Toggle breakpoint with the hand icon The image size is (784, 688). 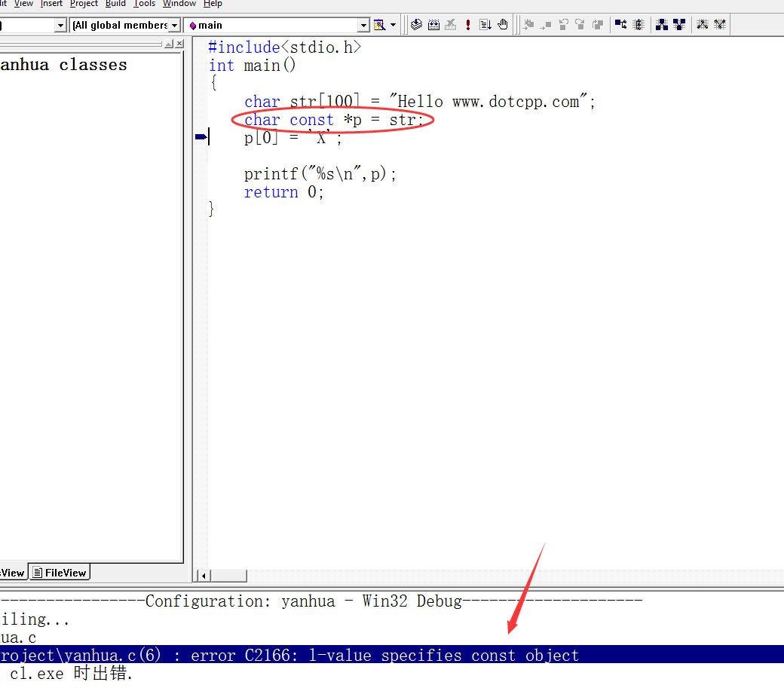coord(503,25)
